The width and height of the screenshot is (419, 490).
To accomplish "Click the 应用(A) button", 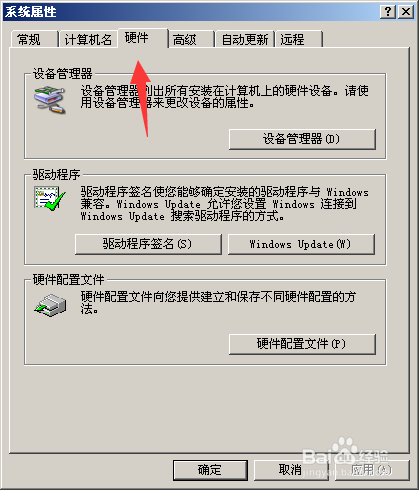I will pyautogui.click(x=372, y=470).
